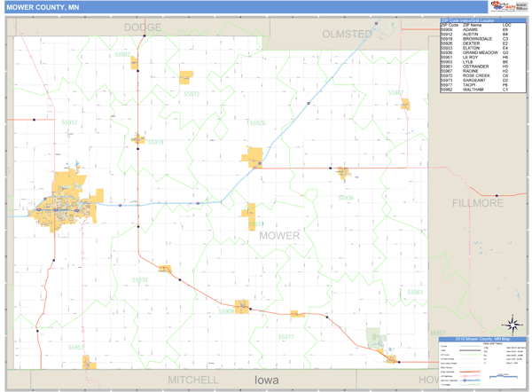This screenshot has width=532, height=392.
Task: Click the Grand Meadow town marker
Action: coord(342,171)
